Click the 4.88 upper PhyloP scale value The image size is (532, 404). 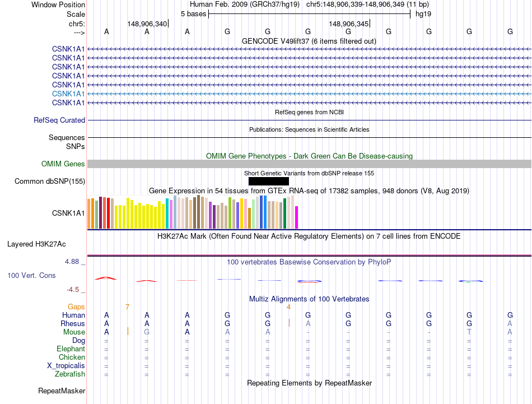pos(72,262)
